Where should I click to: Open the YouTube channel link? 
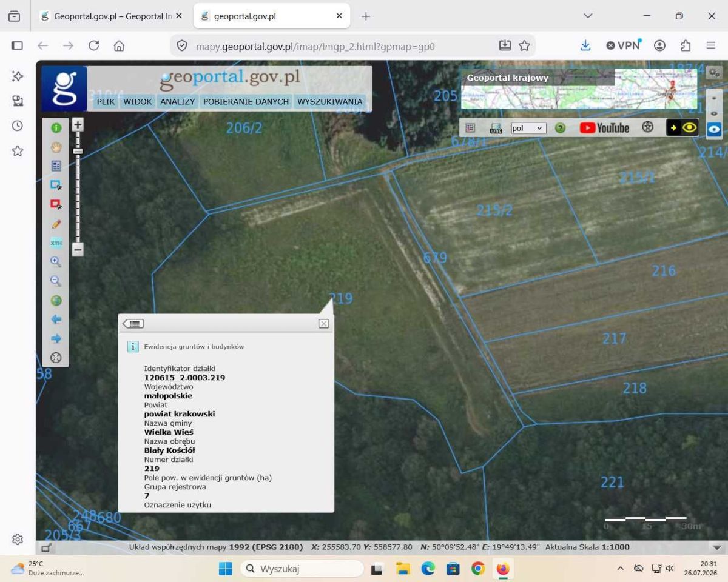click(604, 128)
